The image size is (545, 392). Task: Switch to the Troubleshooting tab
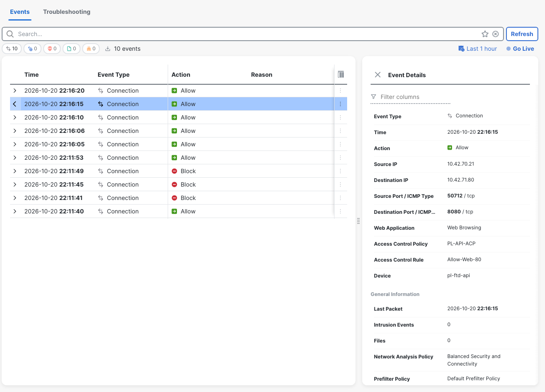pos(67,12)
